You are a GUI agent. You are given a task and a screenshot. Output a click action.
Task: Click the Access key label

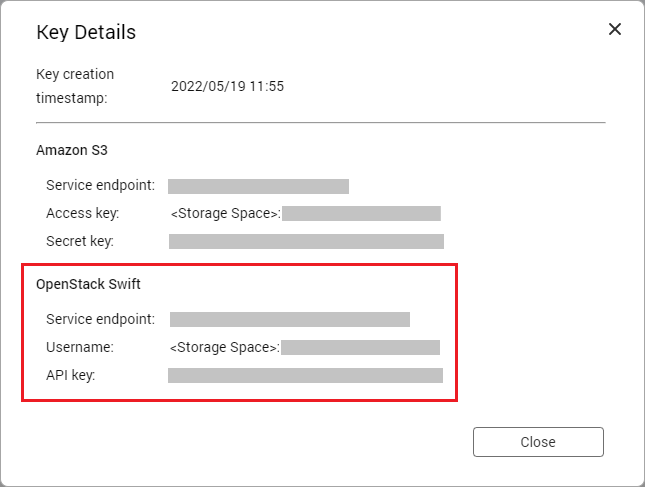click(83, 213)
